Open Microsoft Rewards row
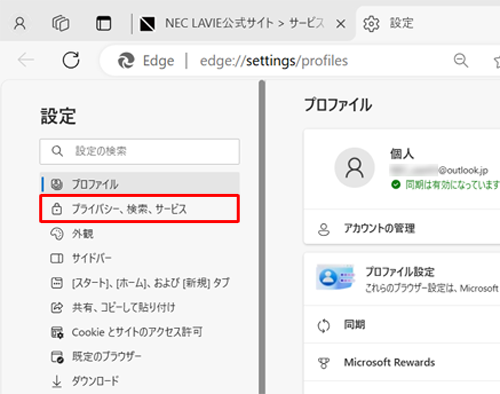500x394 pixels. pyautogui.click(x=402, y=362)
